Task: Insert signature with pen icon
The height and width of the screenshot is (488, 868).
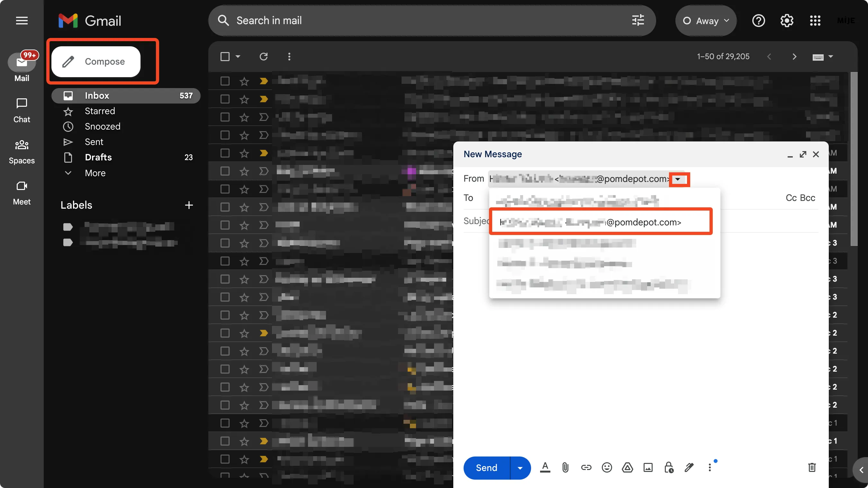Action: (689, 467)
